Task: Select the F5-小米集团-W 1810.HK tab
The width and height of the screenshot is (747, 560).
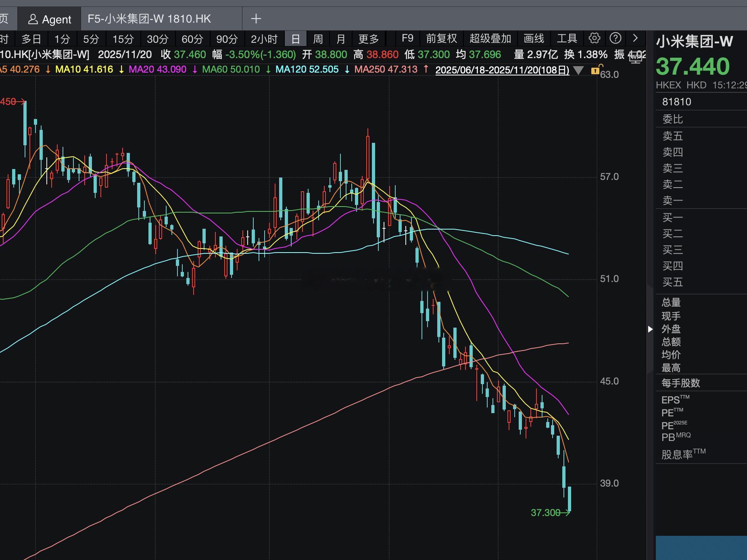Action: pyautogui.click(x=149, y=19)
